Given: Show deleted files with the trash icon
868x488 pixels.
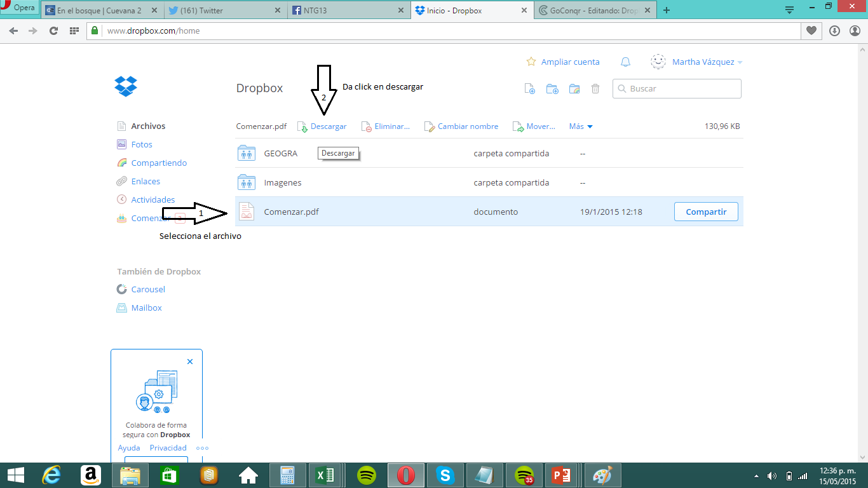Looking at the screenshot, I should (595, 89).
